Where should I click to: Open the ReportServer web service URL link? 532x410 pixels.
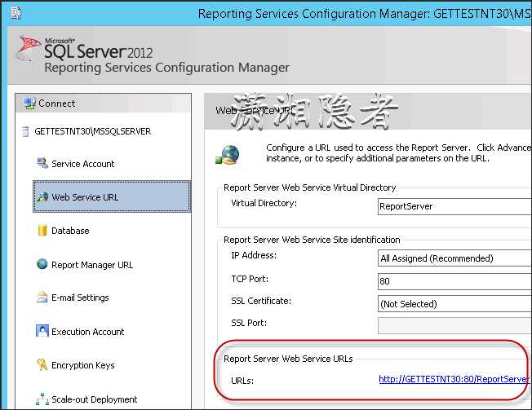pos(454,379)
